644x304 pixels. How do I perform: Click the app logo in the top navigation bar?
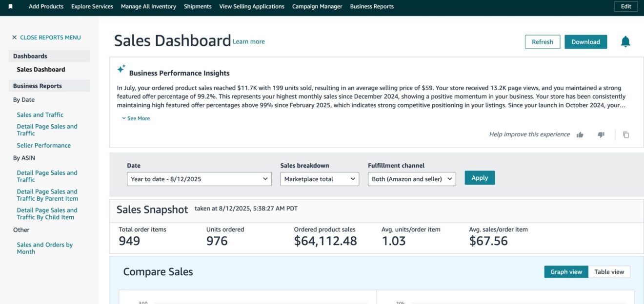coord(10,6)
